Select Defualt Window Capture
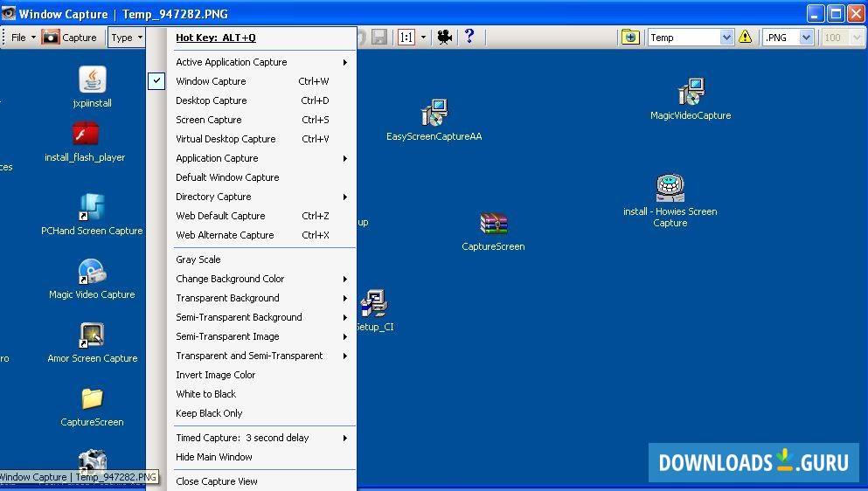The height and width of the screenshot is (491, 868). pos(262,177)
